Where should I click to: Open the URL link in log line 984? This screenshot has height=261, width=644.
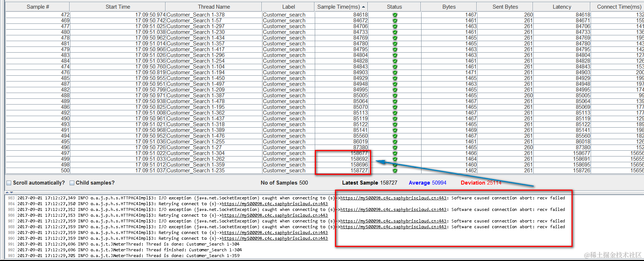coord(275,204)
